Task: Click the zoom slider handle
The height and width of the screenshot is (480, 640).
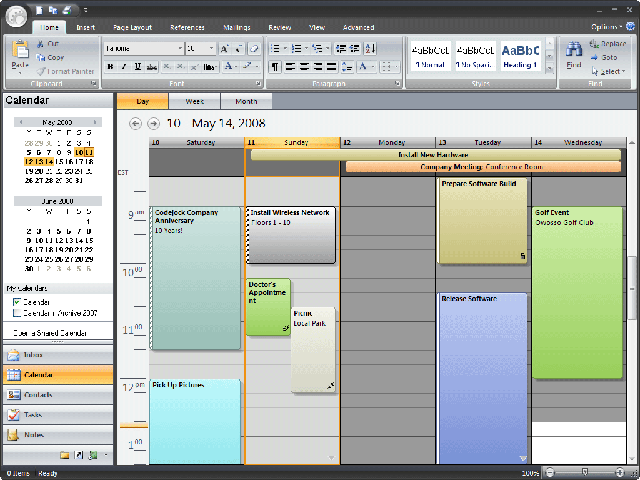Action: click(585, 473)
